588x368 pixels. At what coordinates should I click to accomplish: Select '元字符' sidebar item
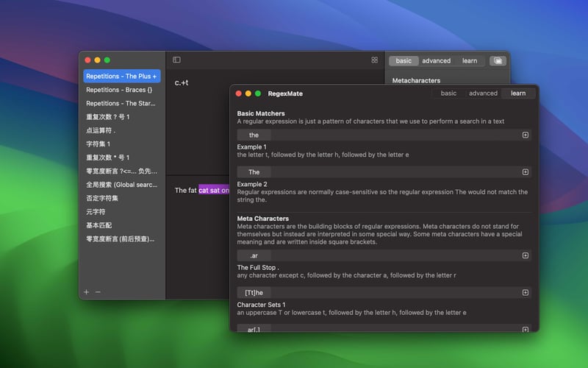click(122, 212)
